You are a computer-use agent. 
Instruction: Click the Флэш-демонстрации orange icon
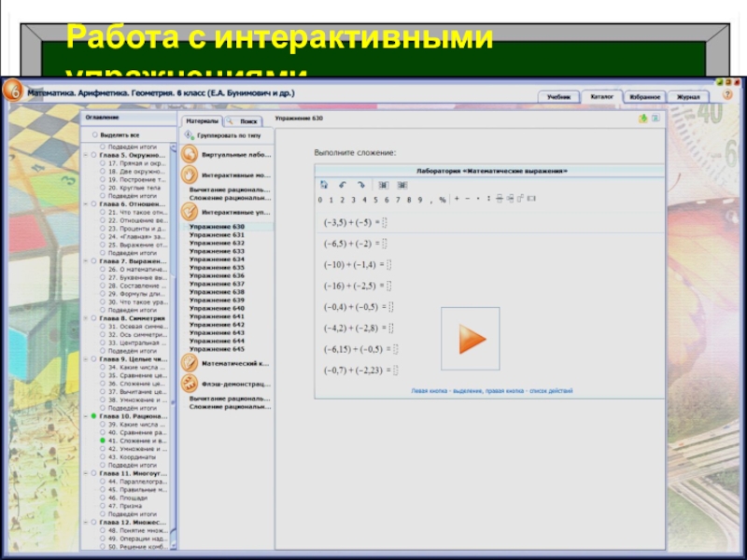(x=190, y=384)
